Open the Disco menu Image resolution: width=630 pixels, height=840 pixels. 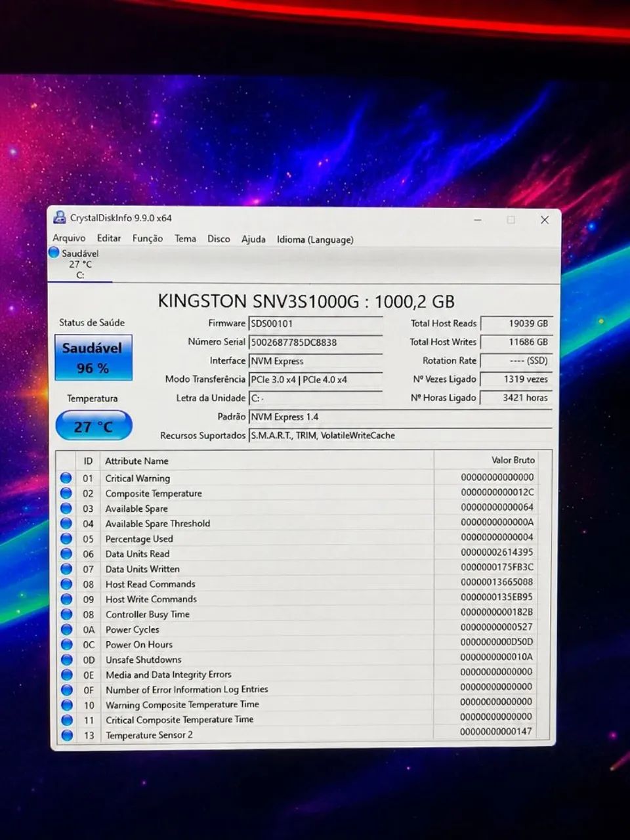point(219,239)
